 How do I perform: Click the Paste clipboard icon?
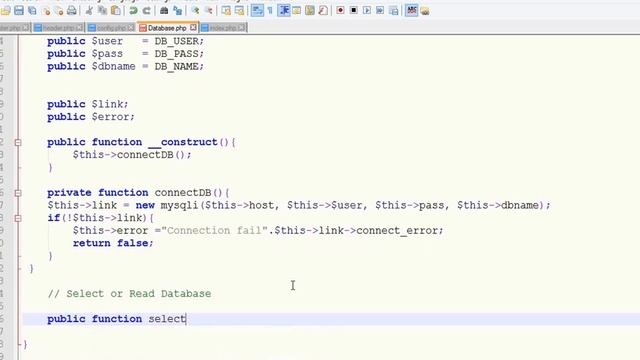[x=116, y=10]
